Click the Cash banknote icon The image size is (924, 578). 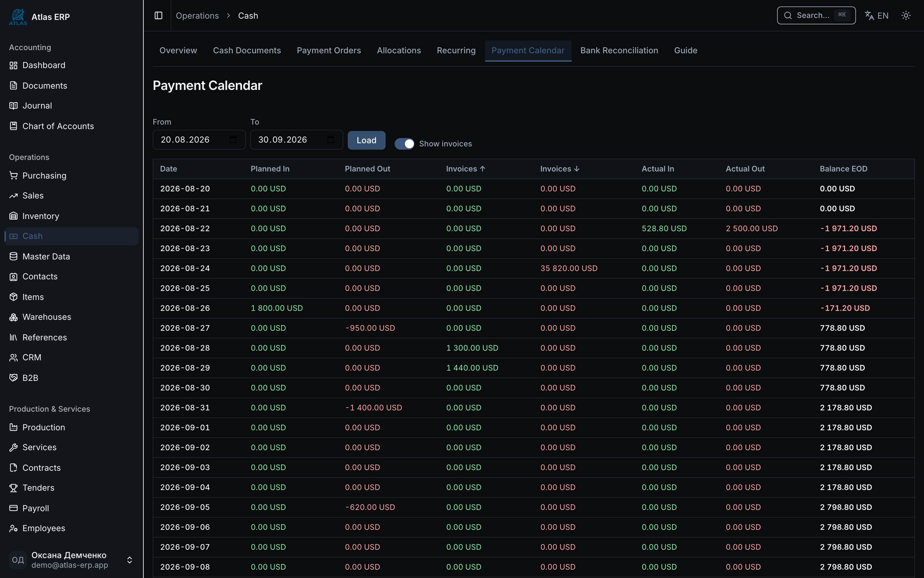click(13, 236)
